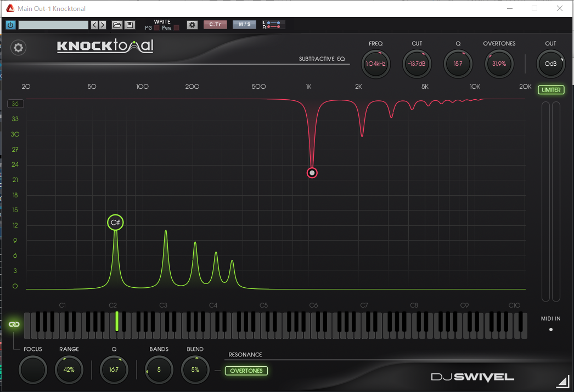Click the resonance Q knob showing 16.7
574x392 pixels.
(x=114, y=370)
